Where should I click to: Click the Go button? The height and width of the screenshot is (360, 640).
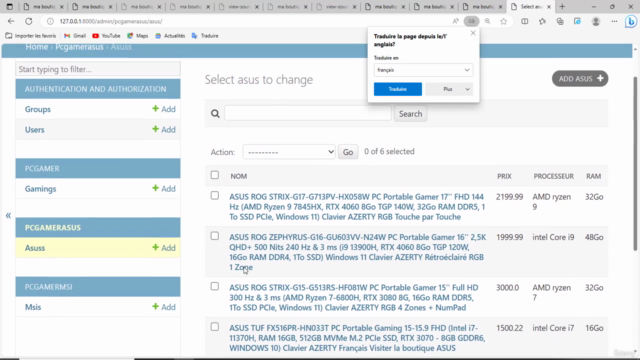click(x=348, y=152)
